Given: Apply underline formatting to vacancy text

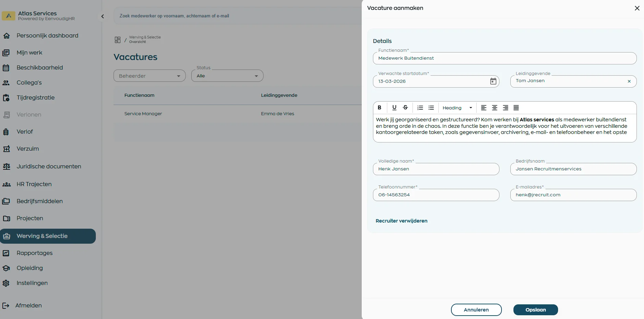Looking at the screenshot, I should tap(394, 108).
